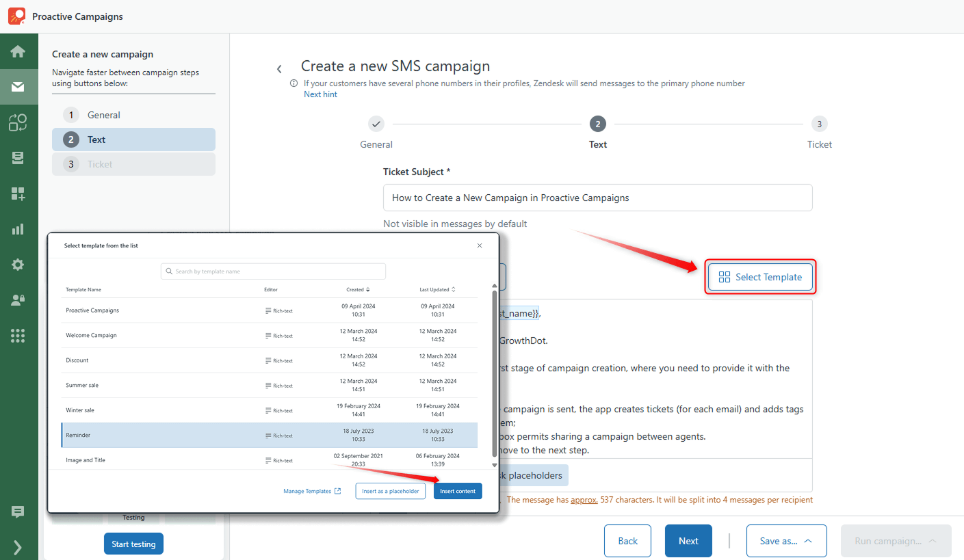Open the envelope campaigns icon in sidebar
Viewport: 964px width, 560px height.
point(18,87)
